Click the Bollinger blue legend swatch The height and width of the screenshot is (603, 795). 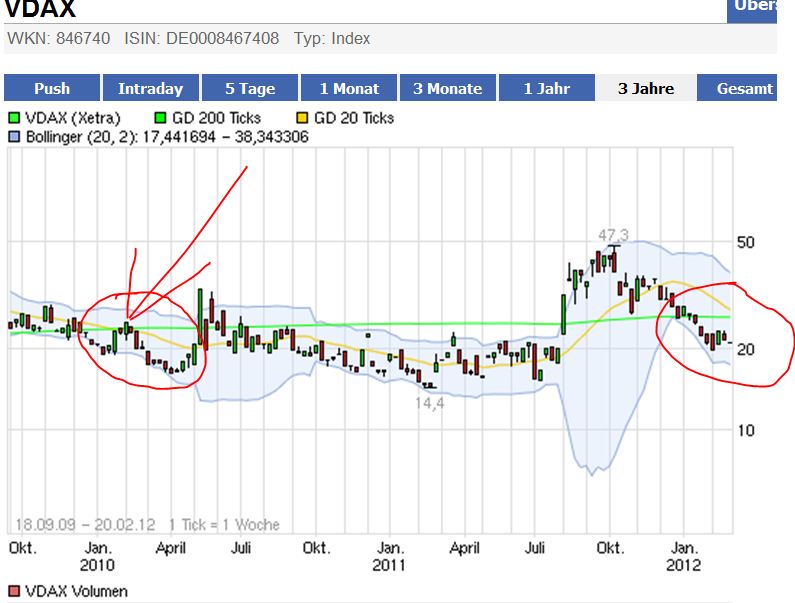(x=14, y=137)
